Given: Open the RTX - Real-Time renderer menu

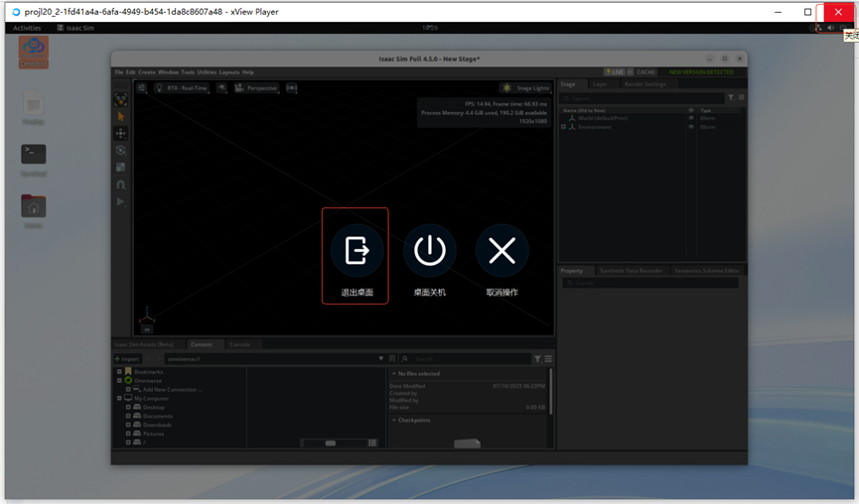Looking at the screenshot, I should (x=182, y=87).
